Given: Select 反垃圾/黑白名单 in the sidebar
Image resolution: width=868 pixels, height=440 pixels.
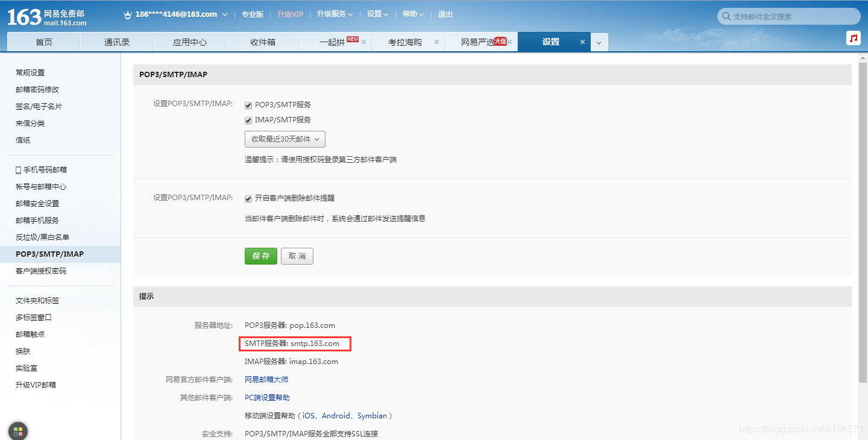Looking at the screenshot, I should (42, 237).
